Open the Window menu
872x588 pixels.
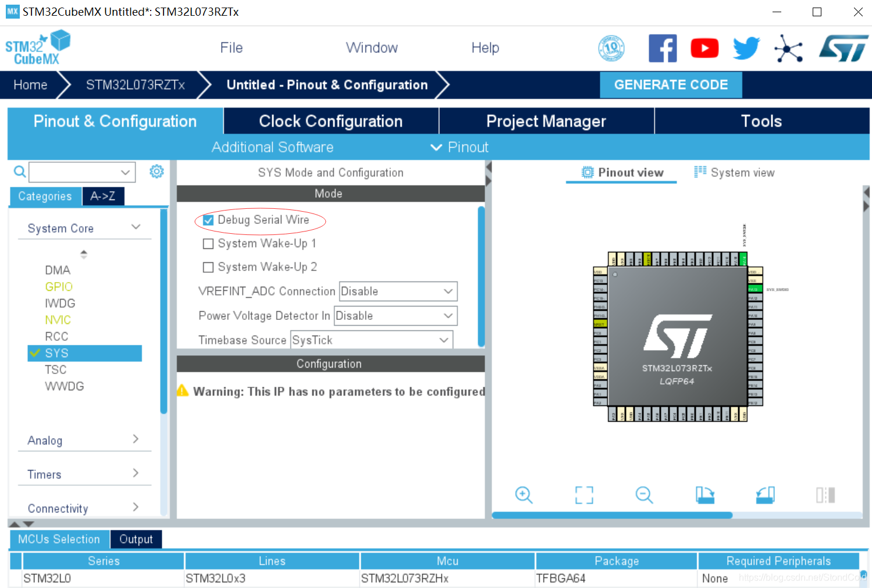coord(372,48)
